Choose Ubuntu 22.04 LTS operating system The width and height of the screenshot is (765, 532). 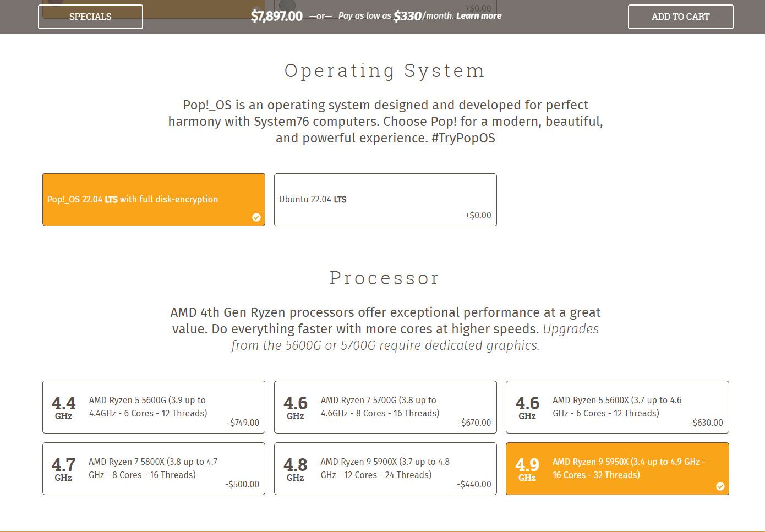coord(313,199)
